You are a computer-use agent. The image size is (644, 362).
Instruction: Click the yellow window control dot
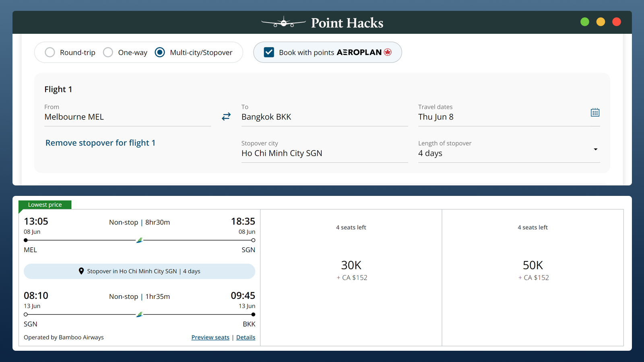coord(601,22)
